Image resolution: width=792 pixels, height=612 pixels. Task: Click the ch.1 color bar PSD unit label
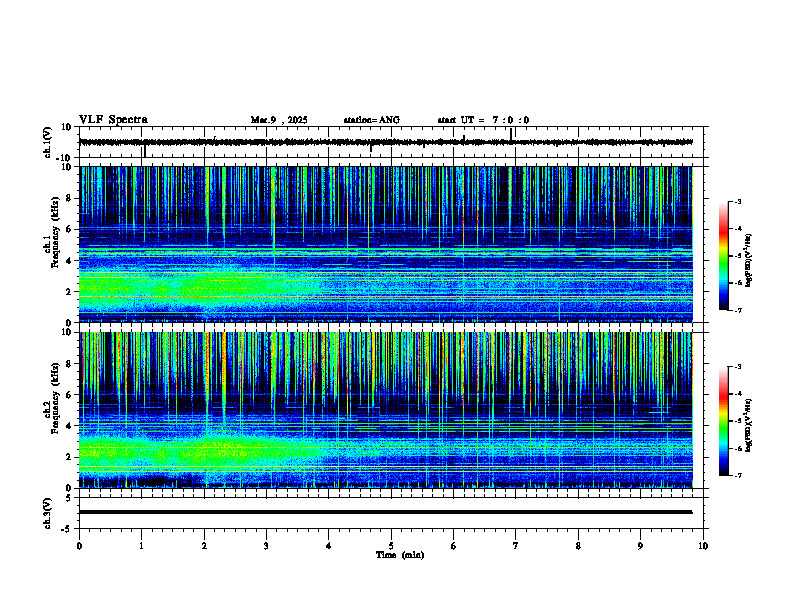(749, 260)
